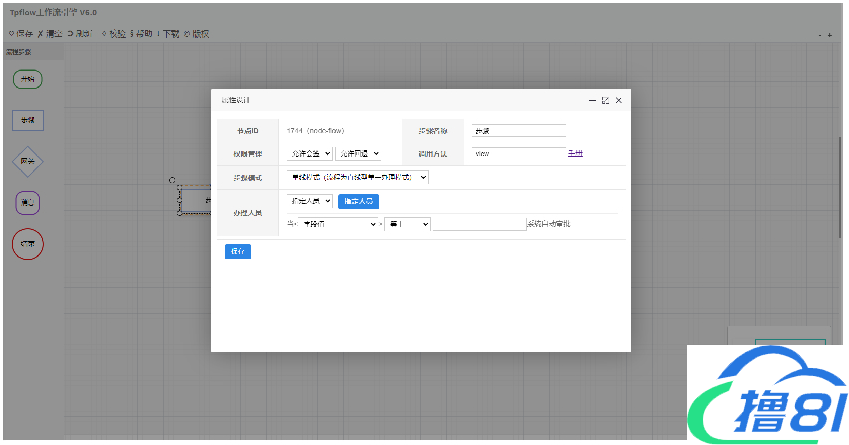Select the green Start node shape
The image size is (849, 445).
[x=27, y=79]
